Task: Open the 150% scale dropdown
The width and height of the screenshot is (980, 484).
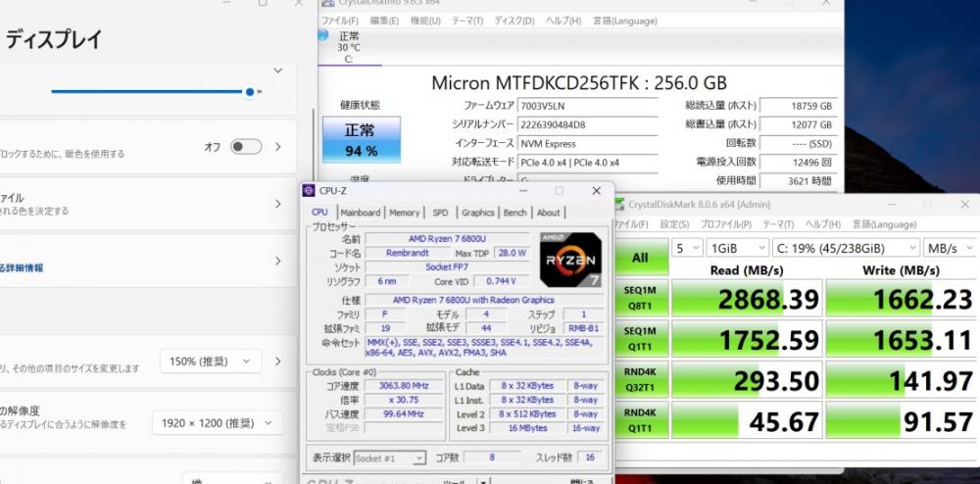Action: 210,361
